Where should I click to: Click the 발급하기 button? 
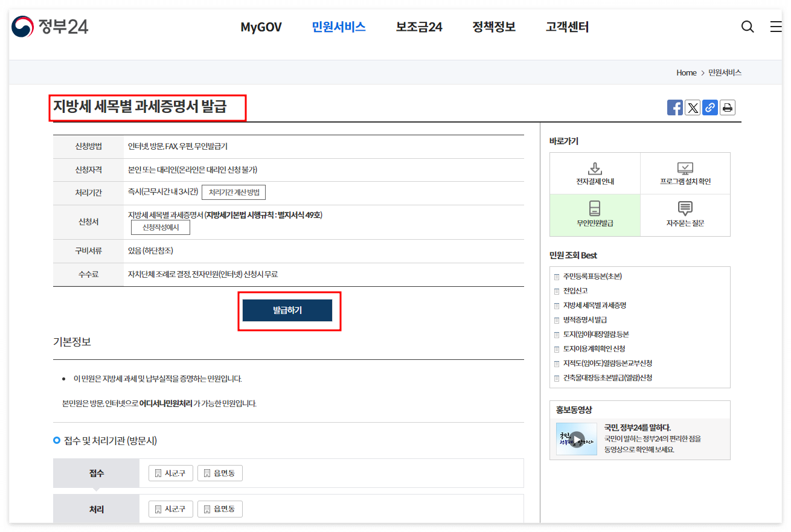coord(287,310)
